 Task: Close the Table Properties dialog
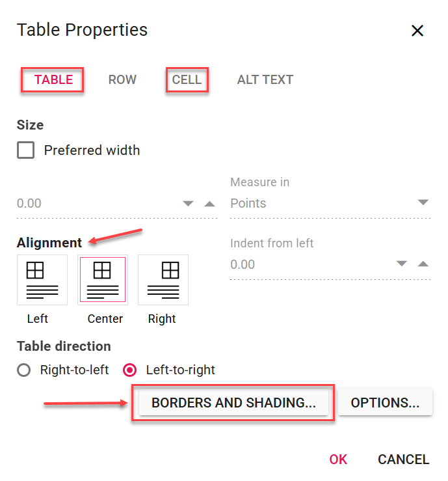point(417,31)
